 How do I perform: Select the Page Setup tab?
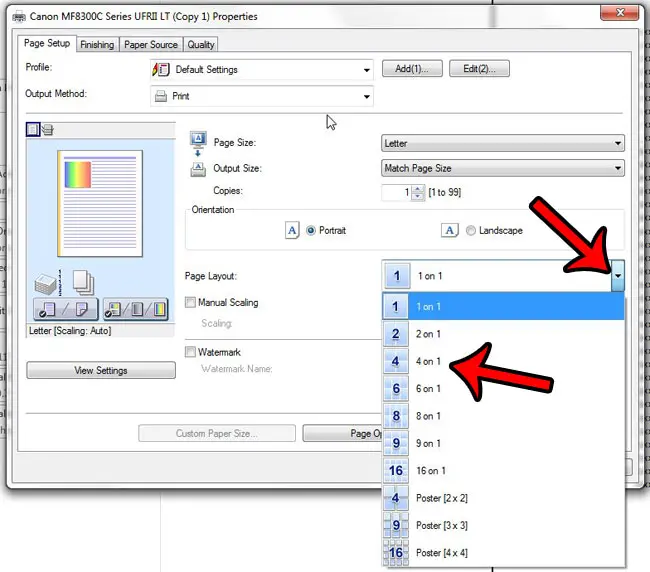click(47, 43)
